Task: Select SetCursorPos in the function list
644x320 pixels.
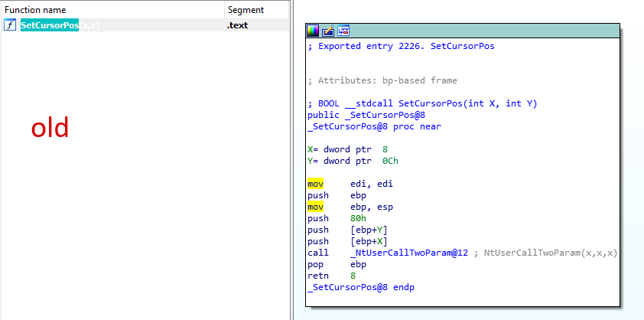Action: point(50,25)
